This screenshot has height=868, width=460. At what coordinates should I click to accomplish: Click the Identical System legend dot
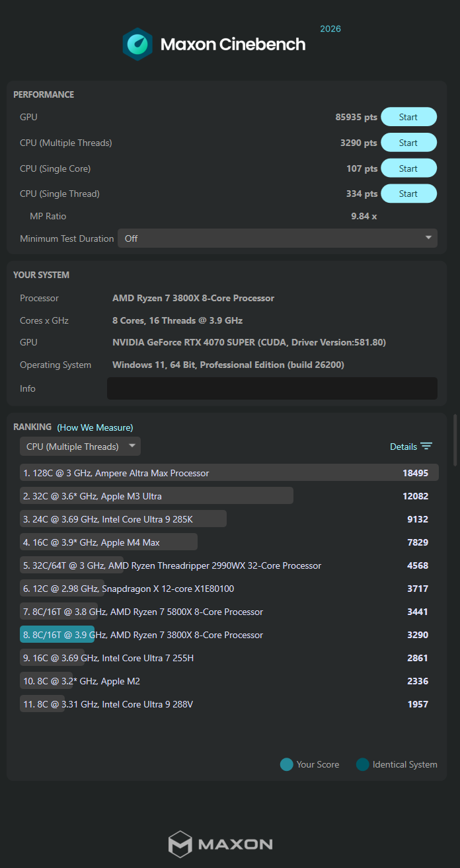pyautogui.click(x=362, y=764)
